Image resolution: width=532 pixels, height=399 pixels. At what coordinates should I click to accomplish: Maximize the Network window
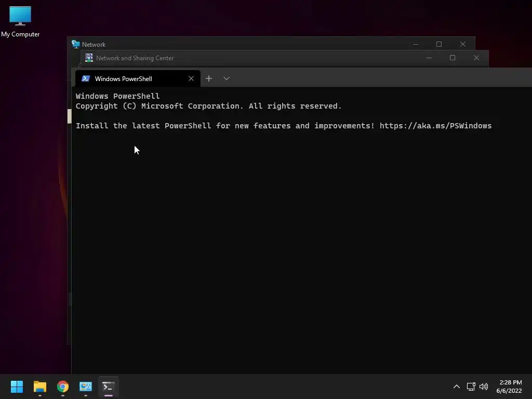pyautogui.click(x=439, y=45)
